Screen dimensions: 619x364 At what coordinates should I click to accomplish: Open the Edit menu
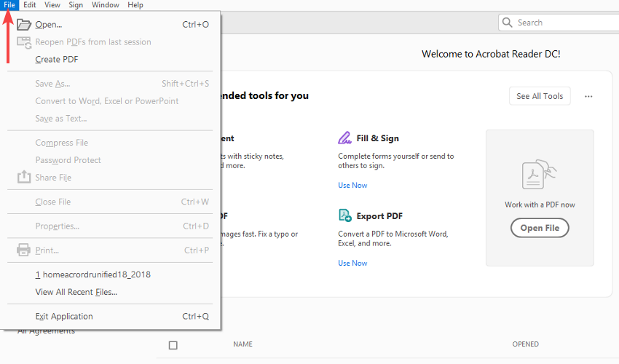[30, 5]
